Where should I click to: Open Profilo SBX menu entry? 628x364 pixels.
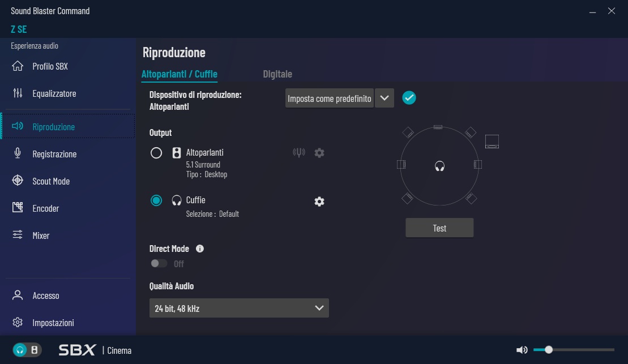coord(50,66)
